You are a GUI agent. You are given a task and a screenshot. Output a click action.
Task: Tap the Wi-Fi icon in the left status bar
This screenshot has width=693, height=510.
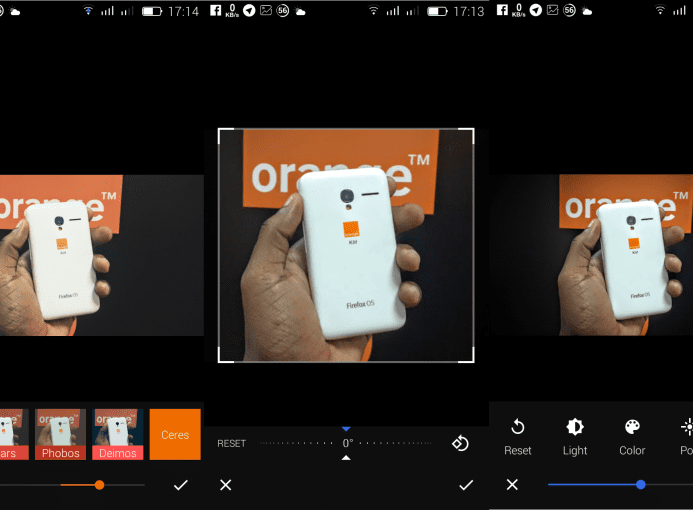(x=88, y=10)
